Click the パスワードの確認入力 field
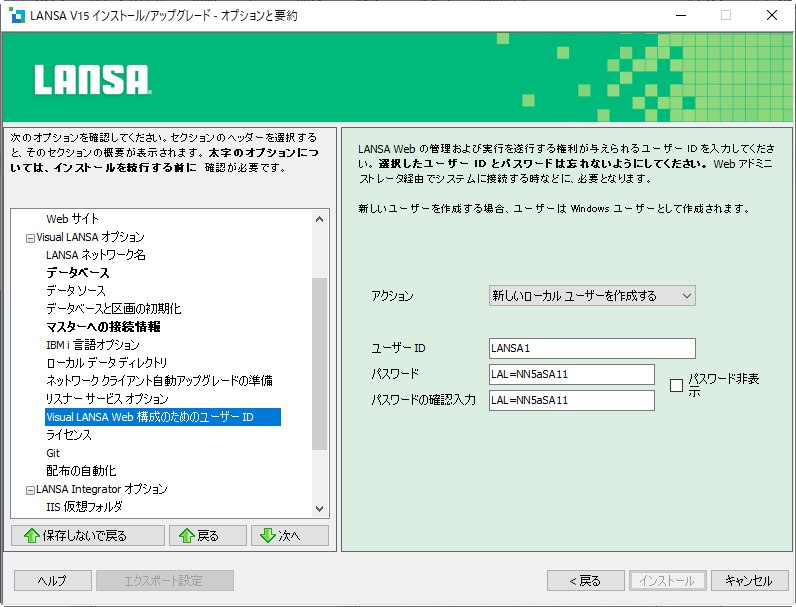796x607 pixels. click(572, 400)
